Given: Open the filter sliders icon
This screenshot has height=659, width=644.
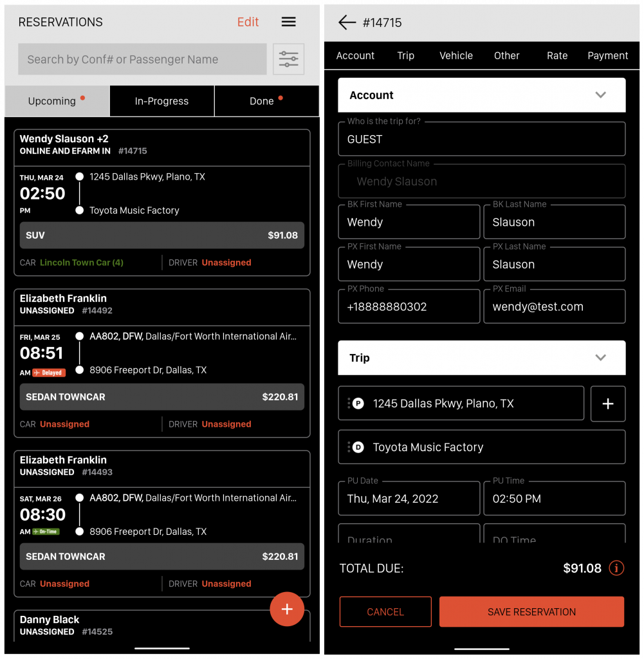Looking at the screenshot, I should 288,59.
